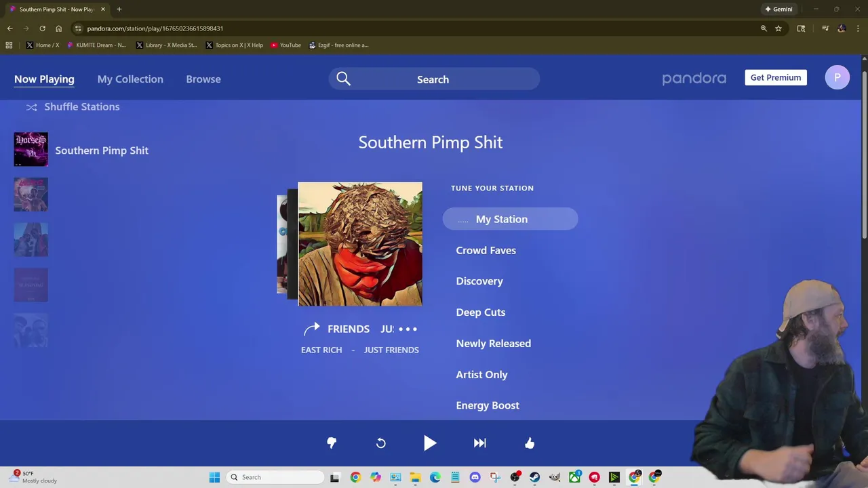This screenshot has width=868, height=488.
Task: Open the weather widget showing Mostly cloudy
Action: tap(34, 477)
